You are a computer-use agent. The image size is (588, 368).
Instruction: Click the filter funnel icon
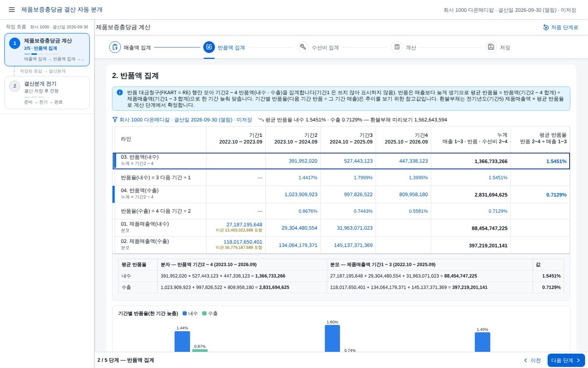pos(115,120)
